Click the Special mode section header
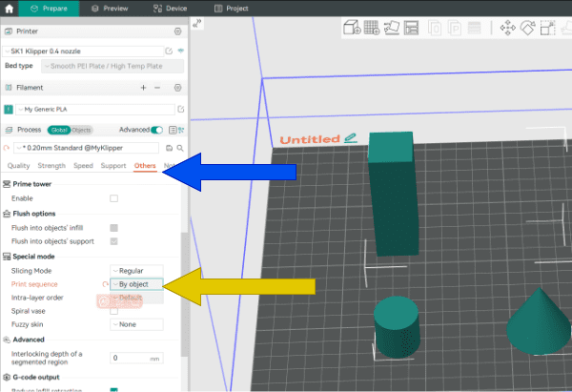The height and width of the screenshot is (392, 572). (x=33, y=257)
